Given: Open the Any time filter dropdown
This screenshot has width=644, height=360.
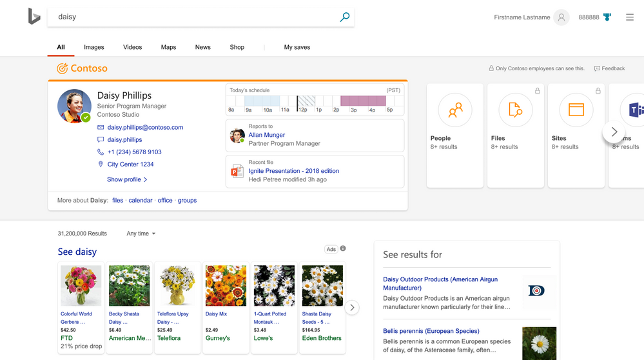Looking at the screenshot, I should click(x=141, y=234).
